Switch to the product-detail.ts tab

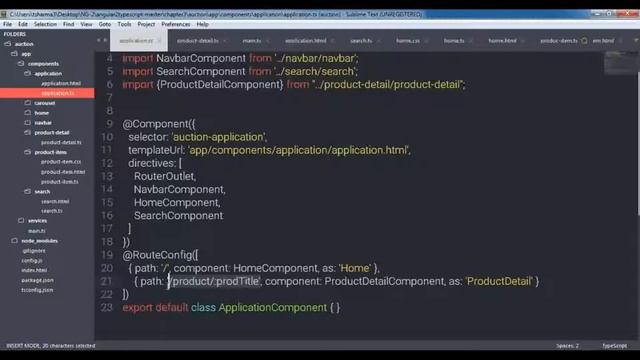(x=198, y=41)
